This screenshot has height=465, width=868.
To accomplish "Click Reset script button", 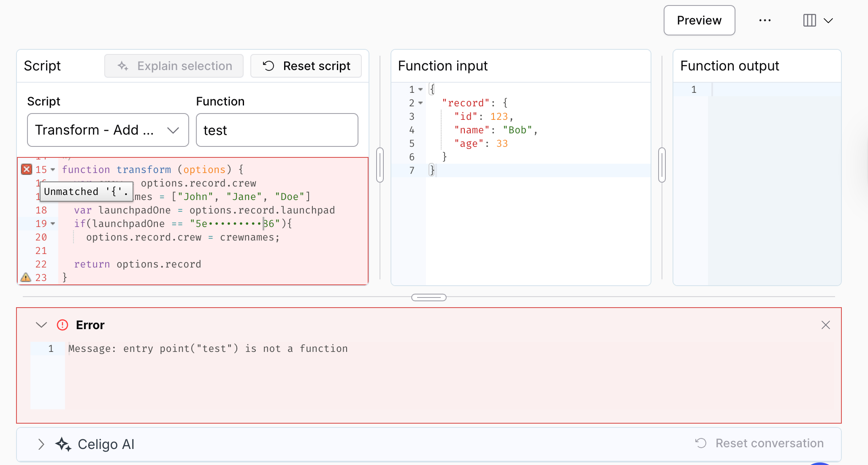I will [x=306, y=66].
